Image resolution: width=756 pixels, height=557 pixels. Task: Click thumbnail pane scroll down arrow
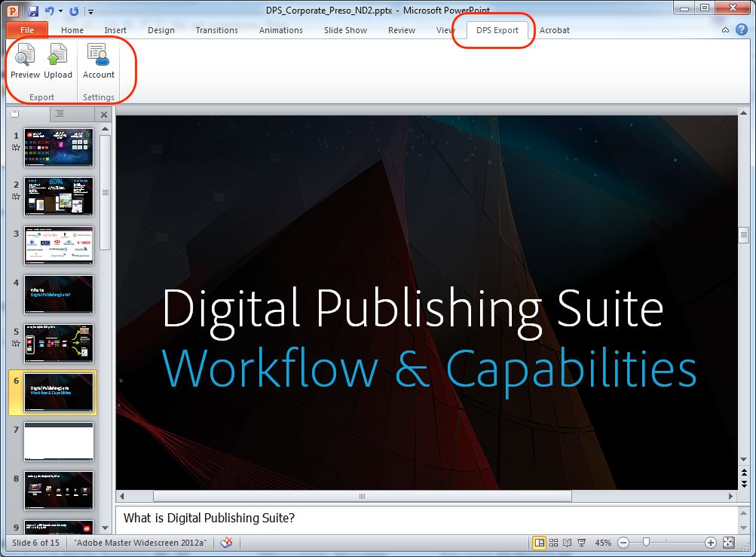105,528
